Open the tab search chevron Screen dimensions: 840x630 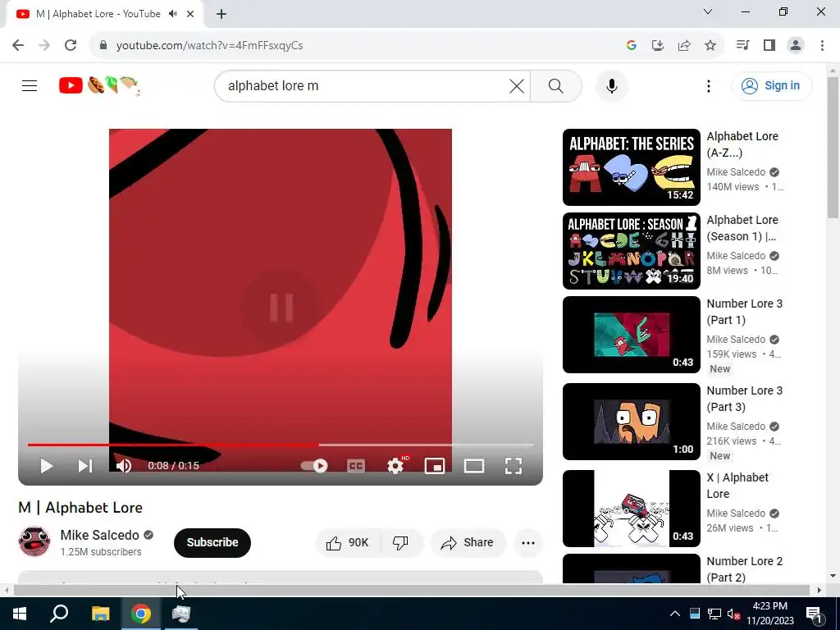(x=708, y=11)
